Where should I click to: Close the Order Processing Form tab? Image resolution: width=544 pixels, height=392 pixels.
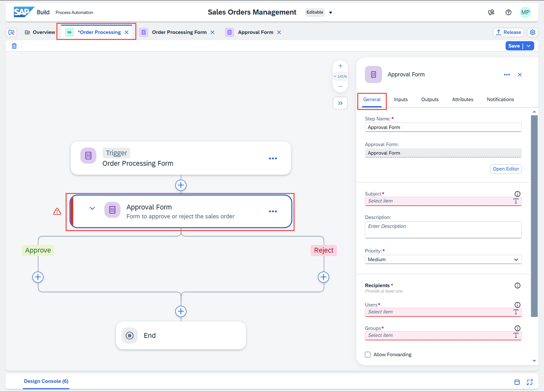[212, 32]
